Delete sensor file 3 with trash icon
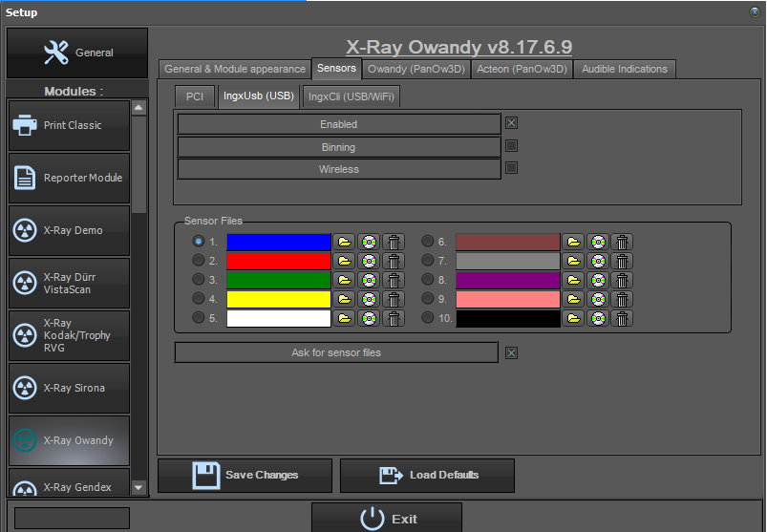This screenshot has width=767, height=532. tap(394, 280)
